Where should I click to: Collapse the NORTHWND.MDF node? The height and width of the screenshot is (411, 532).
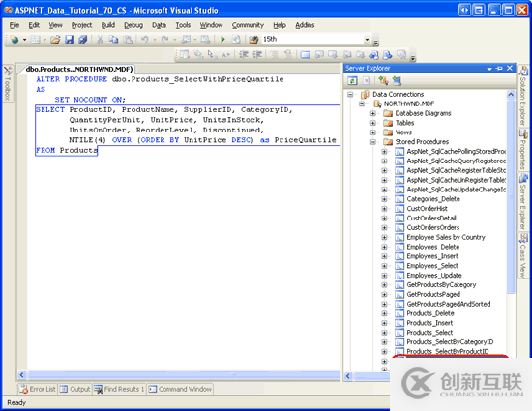point(362,103)
